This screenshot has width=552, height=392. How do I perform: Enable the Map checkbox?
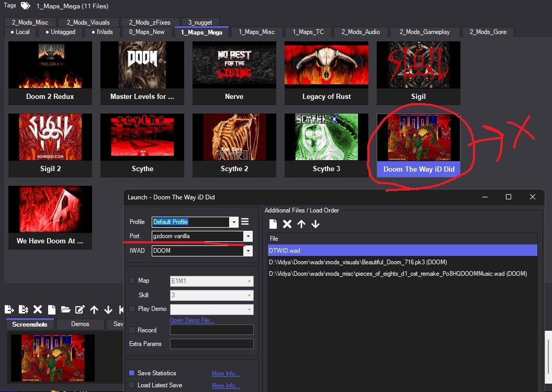pos(132,281)
